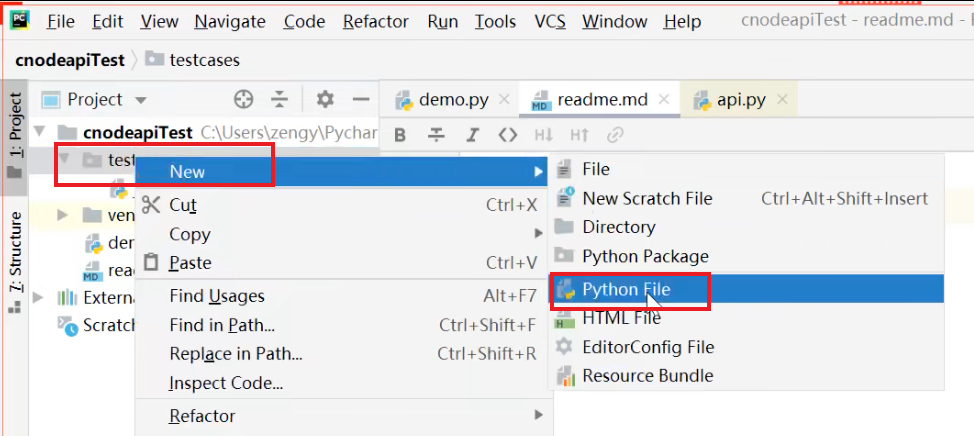
Task: Create new File from submenu
Action: tap(747, 169)
